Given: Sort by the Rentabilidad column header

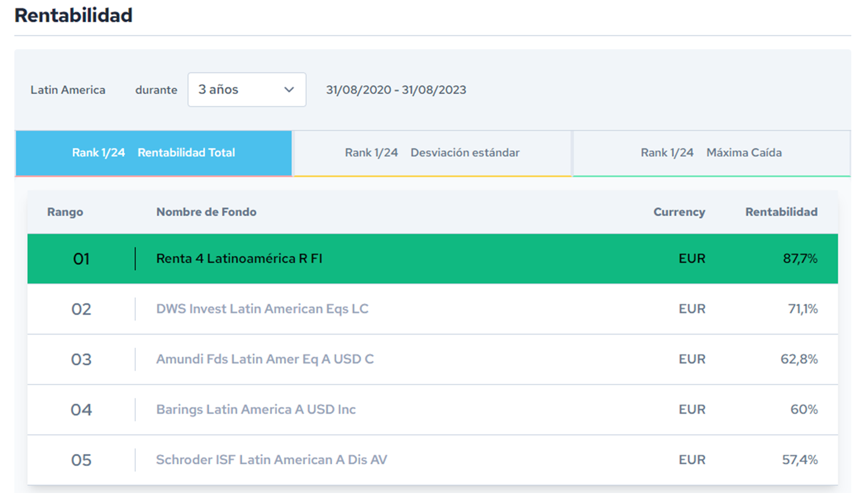Looking at the screenshot, I should point(781,212).
